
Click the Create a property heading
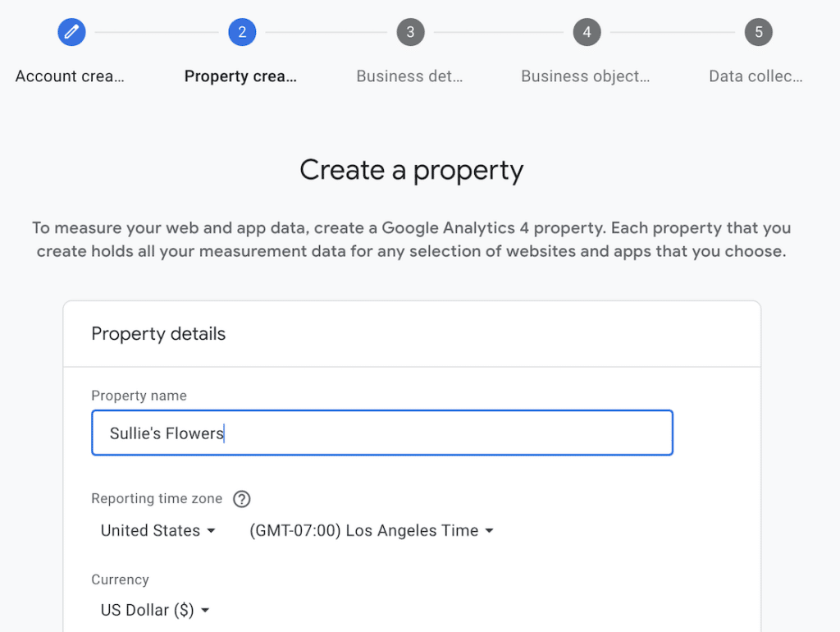411,170
